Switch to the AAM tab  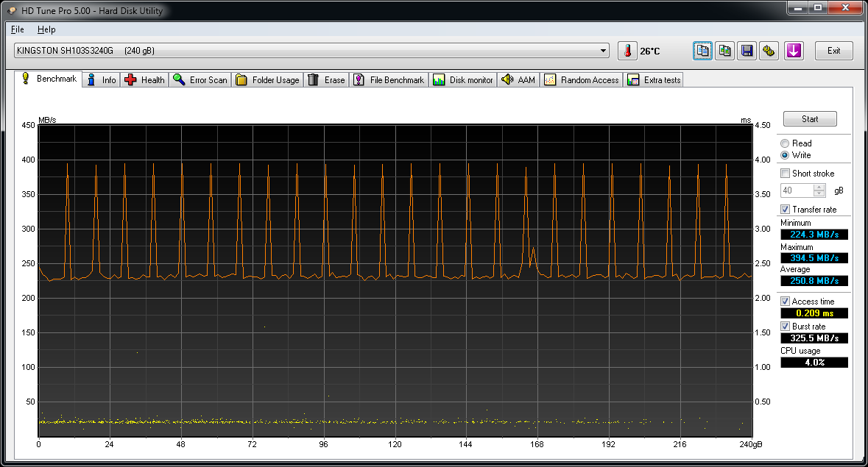click(518, 80)
